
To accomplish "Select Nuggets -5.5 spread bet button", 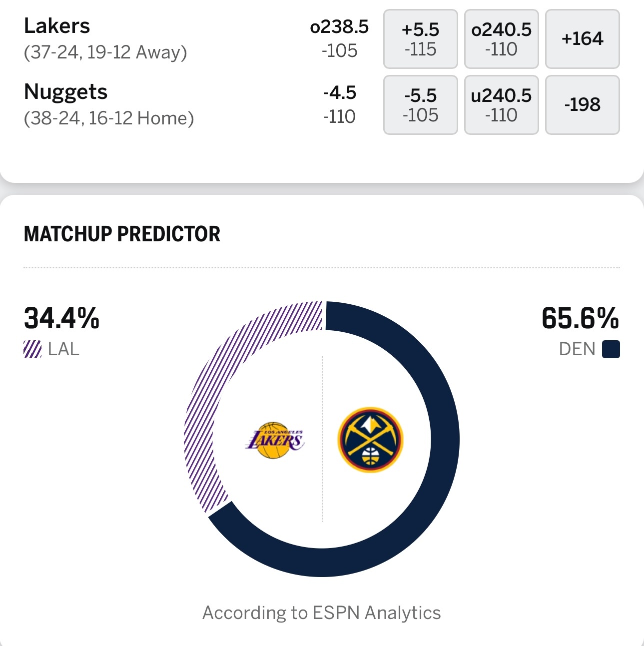I will 420,105.
